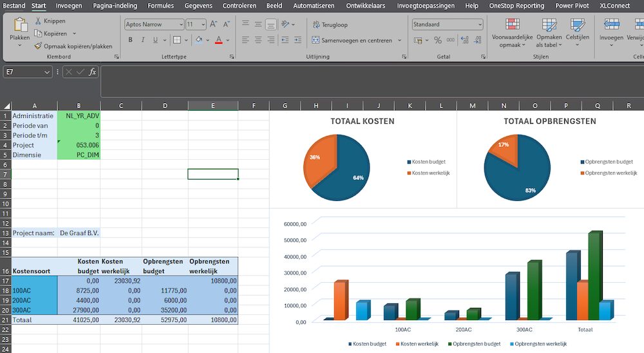Expand the Plakken options arrow
Screen dimensions: 644x353
click(20, 45)
